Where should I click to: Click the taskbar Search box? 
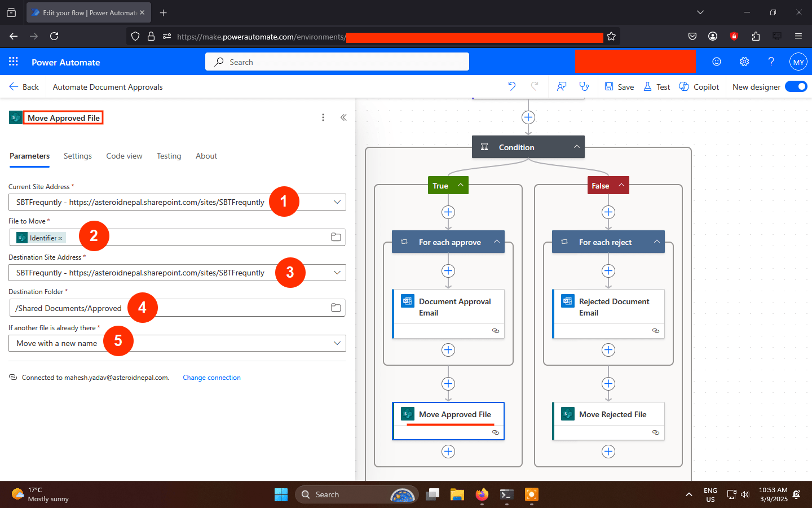[x=356, y=494]
